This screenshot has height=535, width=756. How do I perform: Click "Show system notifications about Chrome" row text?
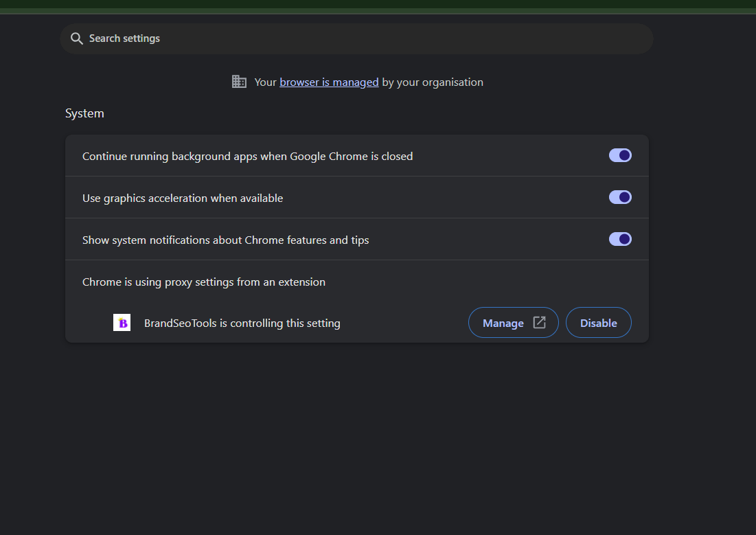[x=225, y=240]
